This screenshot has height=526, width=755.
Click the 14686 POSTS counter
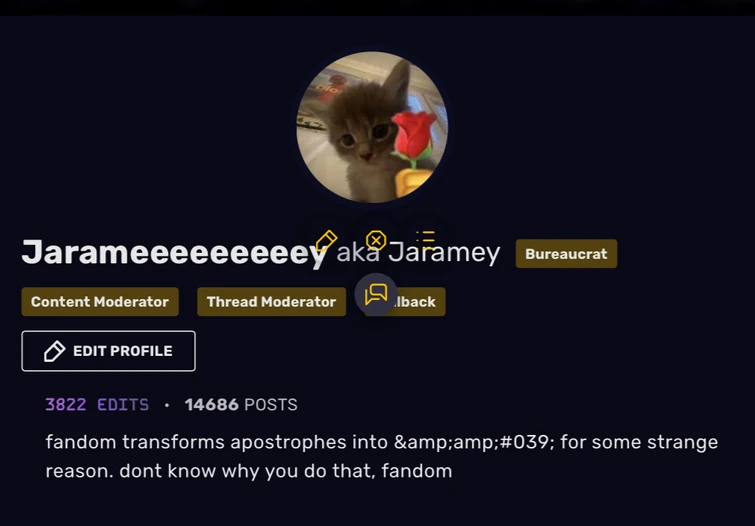241,404
